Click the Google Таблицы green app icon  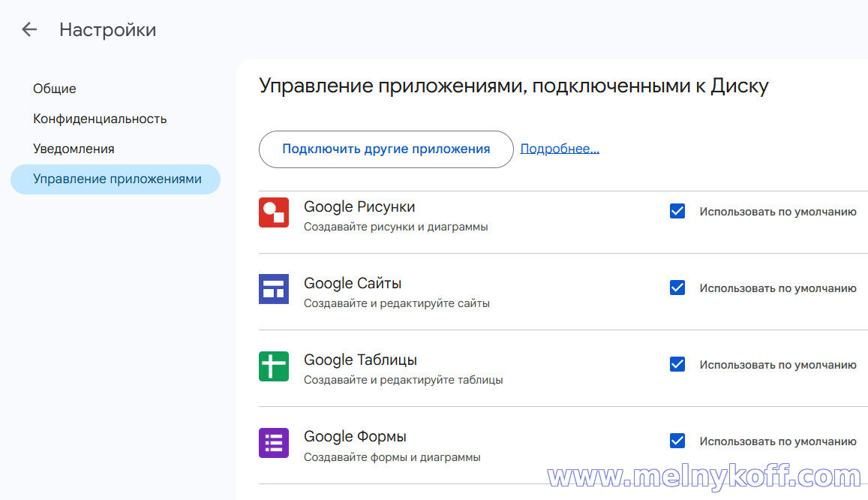pos(274,366)
